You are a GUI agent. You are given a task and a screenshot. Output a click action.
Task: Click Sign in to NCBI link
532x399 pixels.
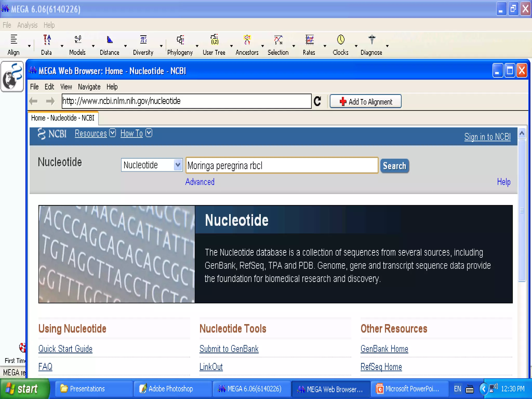click(487, 137)
